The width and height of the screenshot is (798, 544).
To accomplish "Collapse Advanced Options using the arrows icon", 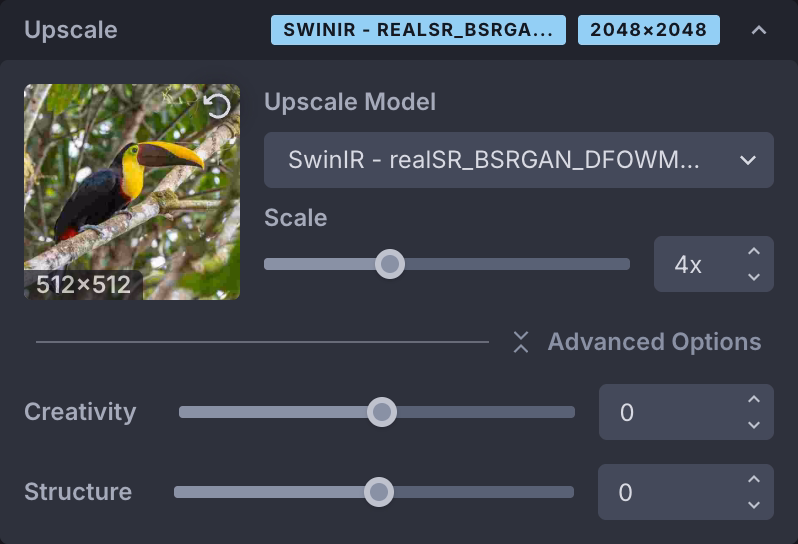I will (x=520, y=342).
